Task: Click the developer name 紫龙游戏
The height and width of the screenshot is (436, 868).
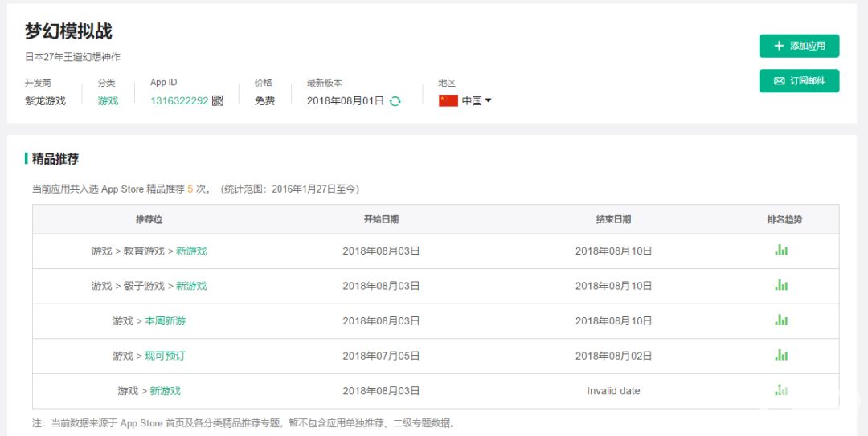Action: tap(45, 100)
